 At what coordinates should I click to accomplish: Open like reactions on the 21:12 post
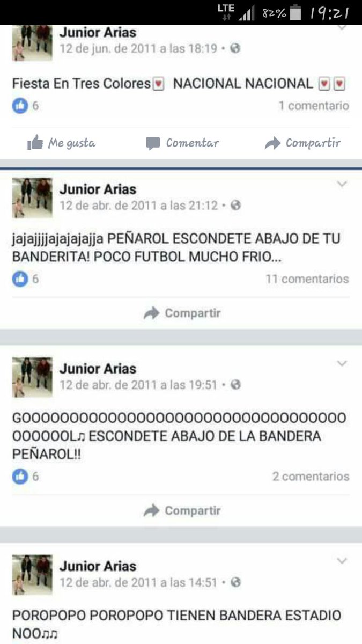(x=25, y=279)
